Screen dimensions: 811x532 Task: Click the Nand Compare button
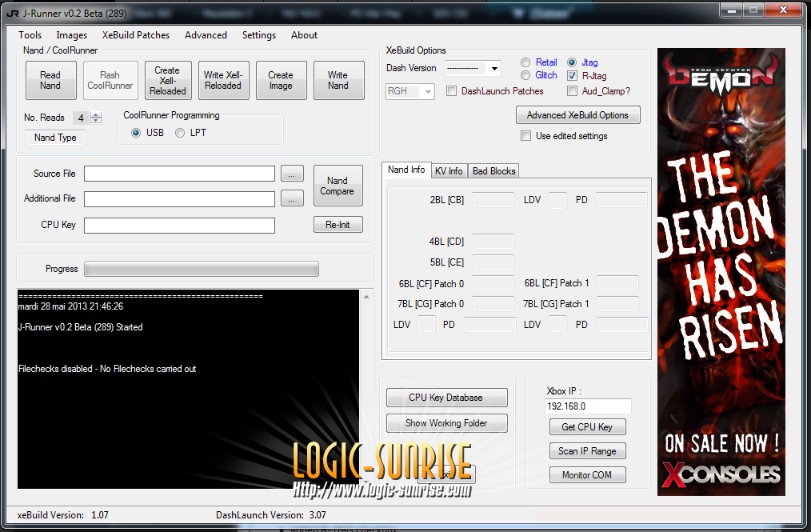(338, 186)
